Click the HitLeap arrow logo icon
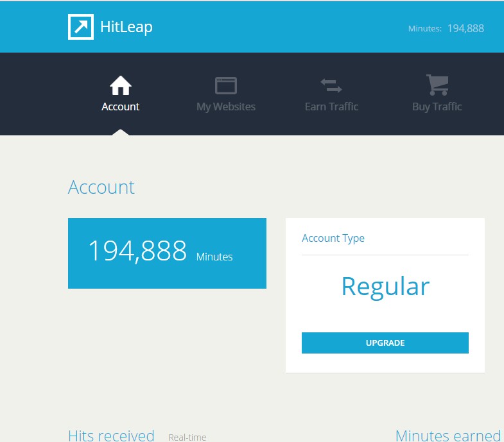 click(81, 27)
